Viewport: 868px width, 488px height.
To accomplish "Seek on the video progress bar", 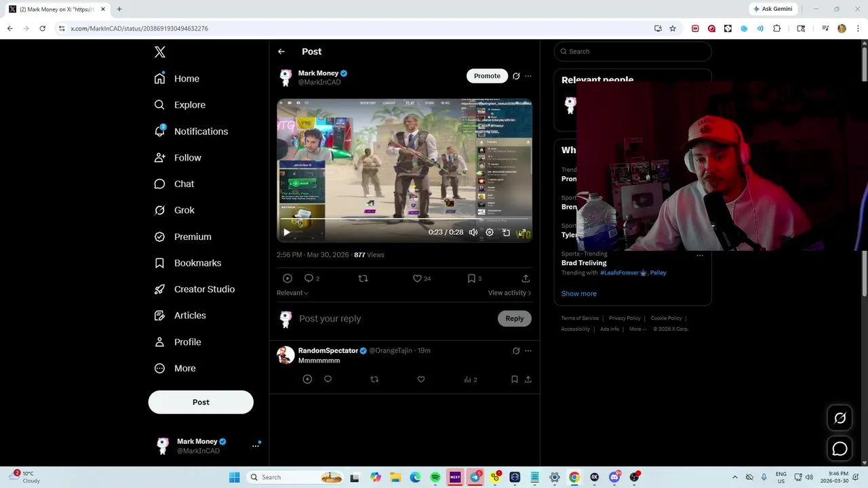I will click(x=404, y=220).
